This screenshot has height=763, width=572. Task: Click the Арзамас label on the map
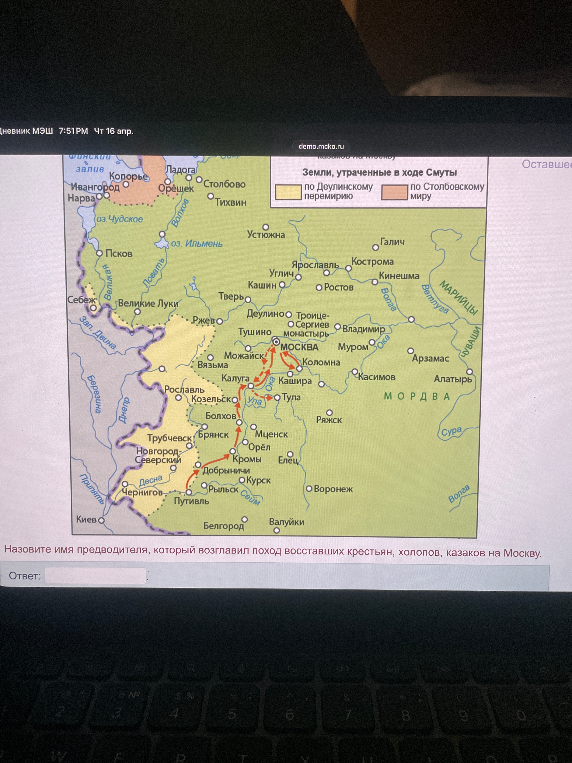click(x=430, y=359)
